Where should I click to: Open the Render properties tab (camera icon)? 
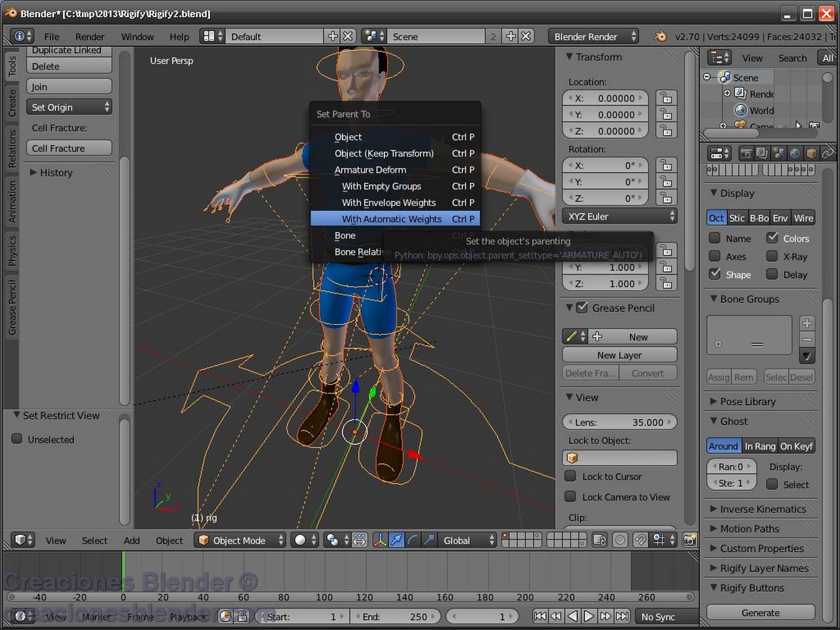click(746, 153)
